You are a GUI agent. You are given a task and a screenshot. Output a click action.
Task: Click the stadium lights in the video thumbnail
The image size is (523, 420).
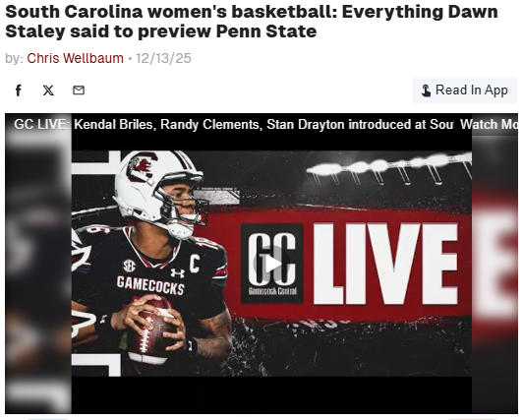388,167
